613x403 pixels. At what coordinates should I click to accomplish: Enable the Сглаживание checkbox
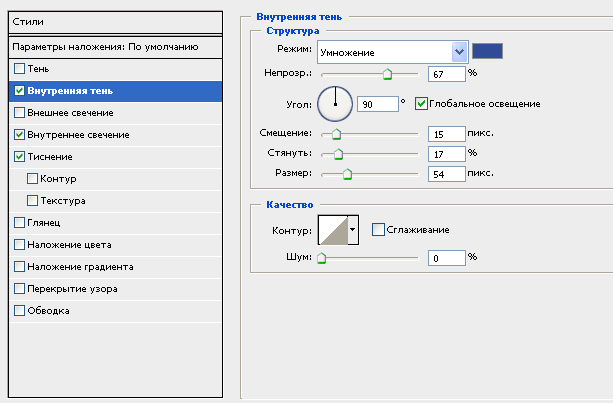(378, 230)
